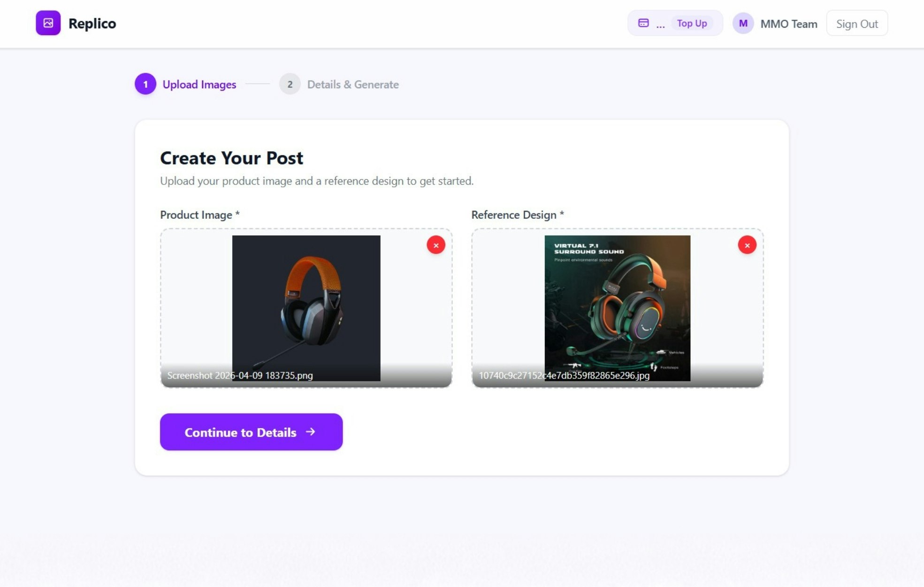Image resolution: width=924 pixels, height=587 pixels.
Task: Click the MMO Team username
Action: (x=788, y=24)
